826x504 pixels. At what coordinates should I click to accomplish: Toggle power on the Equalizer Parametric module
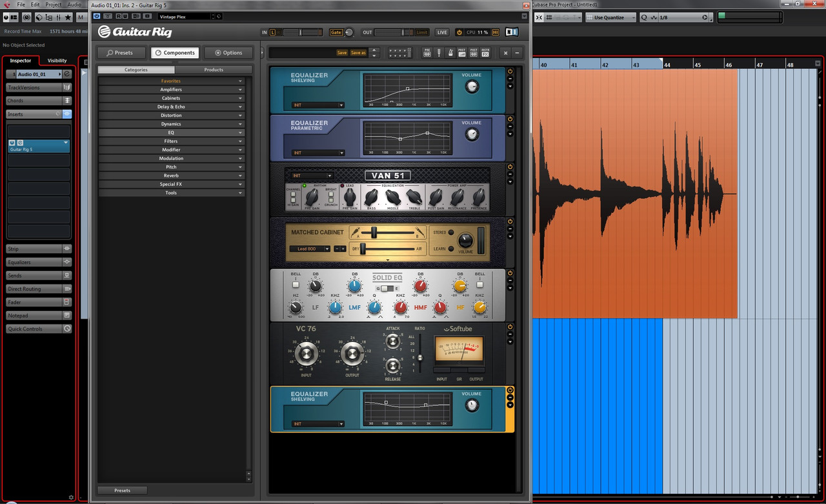(x=510, y=119)
